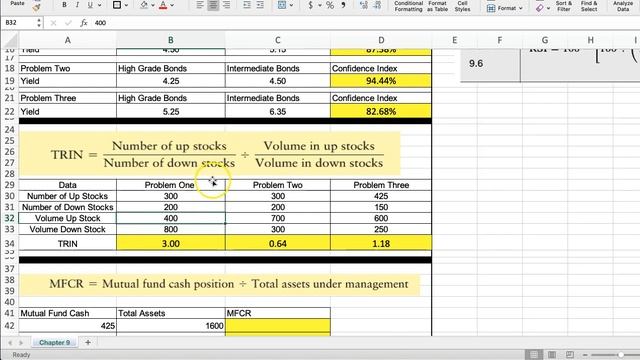Click the confirm entry checkmark icon
640x360 pixels.
[x=68, y=23]
